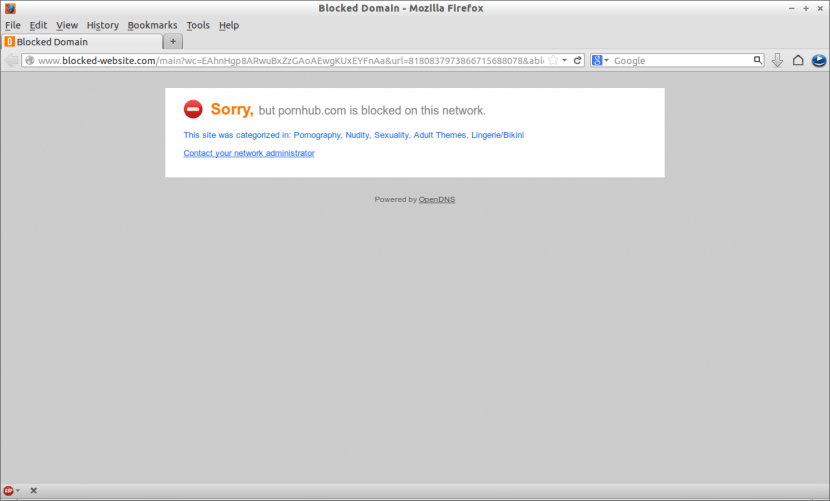Click the blue globe toolbar icon

pos(818,60)
